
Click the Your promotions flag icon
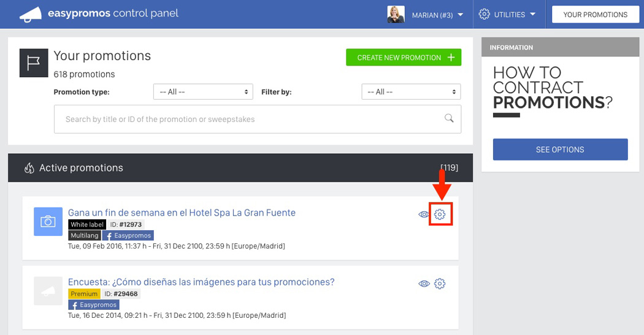(x=34, y=63)
